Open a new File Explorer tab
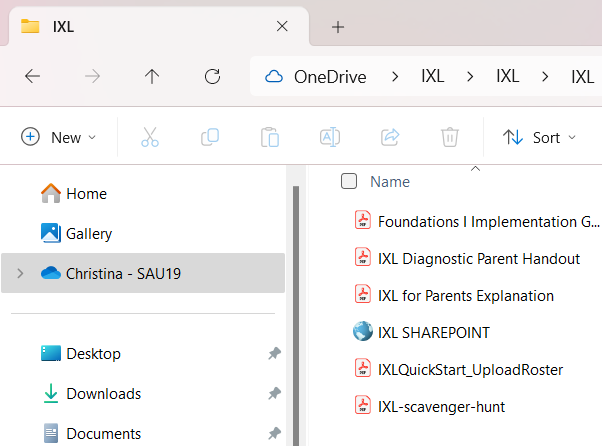This screenshot has height=446, width=602. pyautogui.click(x=338, y=27)
